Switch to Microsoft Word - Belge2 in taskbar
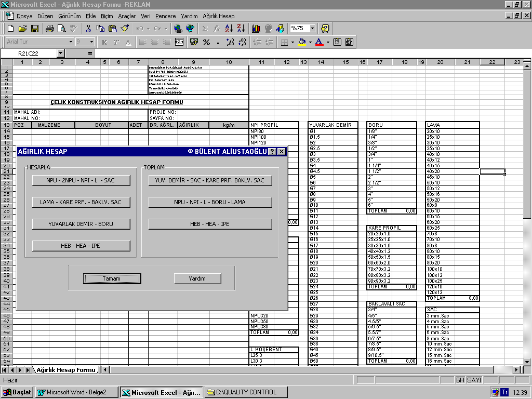532x399 pixels. (76, 392)
